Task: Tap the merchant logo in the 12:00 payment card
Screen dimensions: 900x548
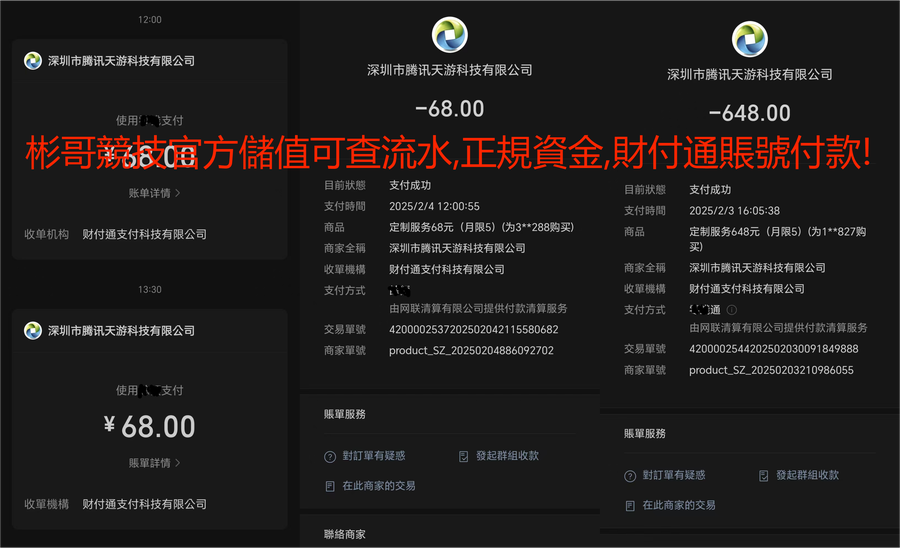Action: coord(33,61)
